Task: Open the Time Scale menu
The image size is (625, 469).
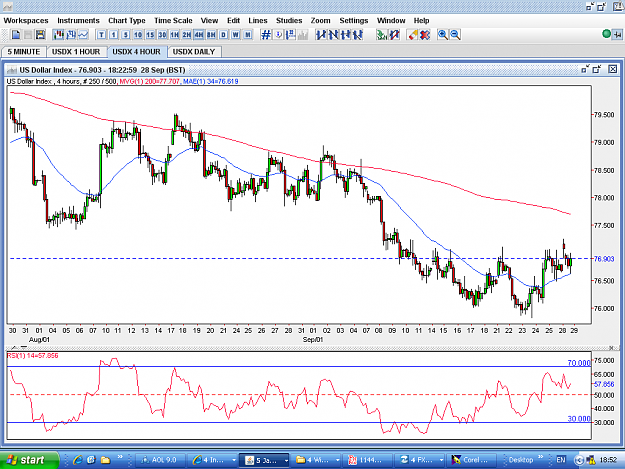Action: pos(173,21)
